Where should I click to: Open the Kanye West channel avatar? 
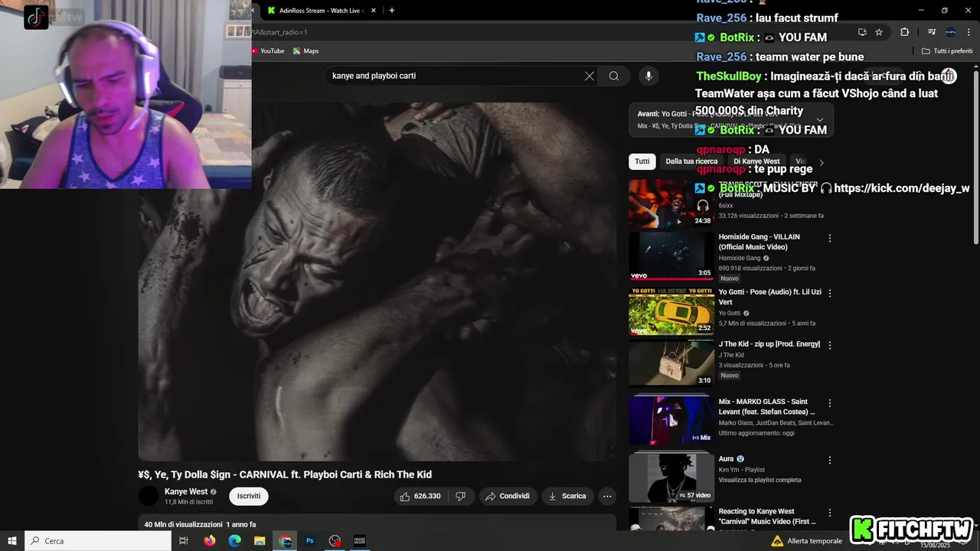click(x=149, y=496)
